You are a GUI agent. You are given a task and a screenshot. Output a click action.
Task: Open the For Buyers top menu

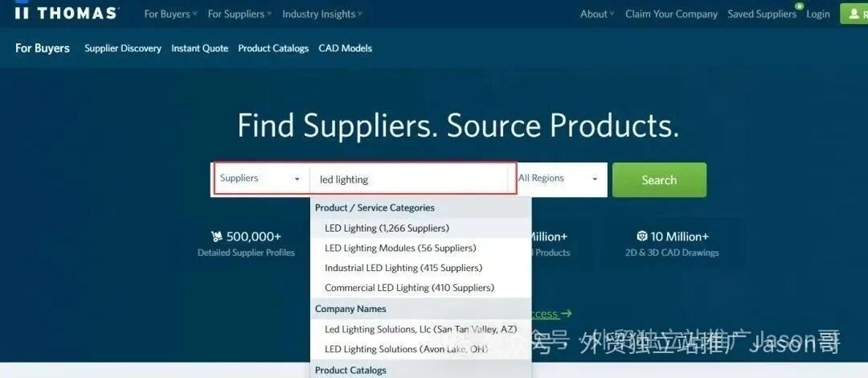(170, 14)
